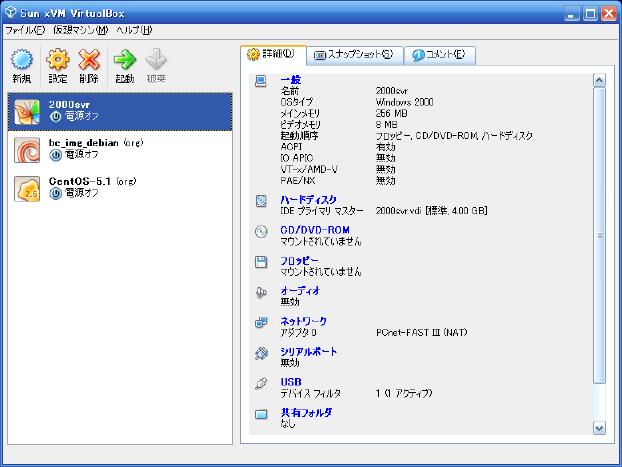Click the 2000svr.vdi hard disk value
The image size is (622, 467).
tap(431, 211)
